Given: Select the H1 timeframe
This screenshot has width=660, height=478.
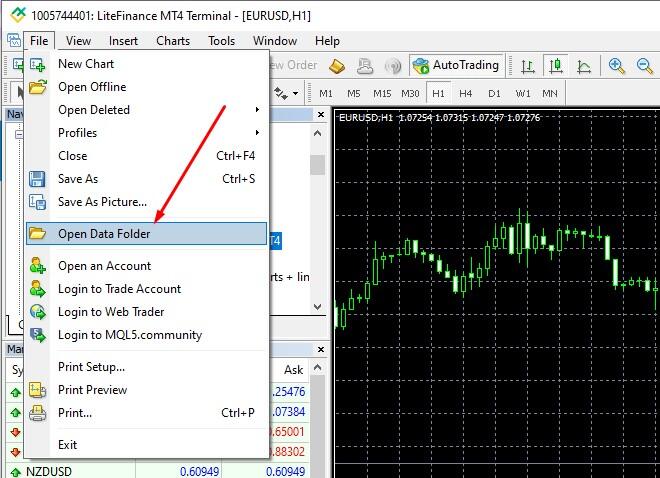Looking at the screenshot, I should [x=438, y=93].
